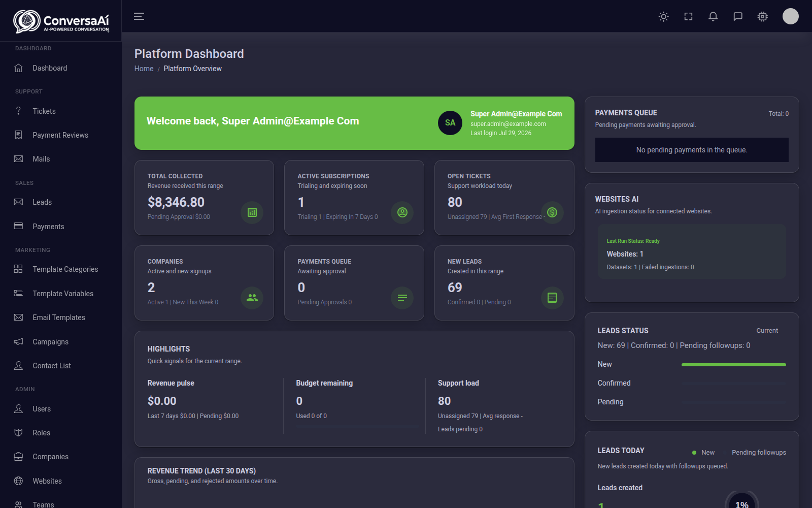The height and width of the screenshot is (508, 812).
Task: Click 'Websites: 1' text
Action: pyautogui.click(x=625, y=254)
